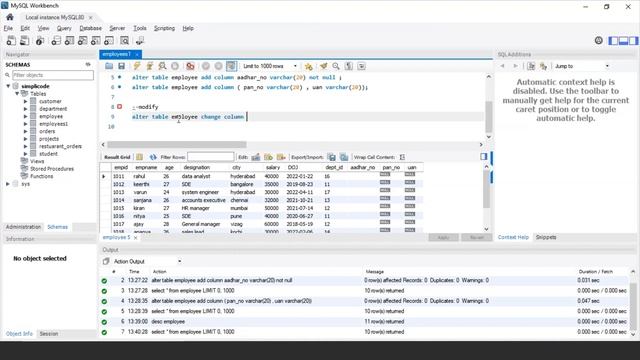The image size is (640, 360).
Task: Open the Jump to dropdown in SQL Additions
Action: pyautogui.click(x=582, y=66)
